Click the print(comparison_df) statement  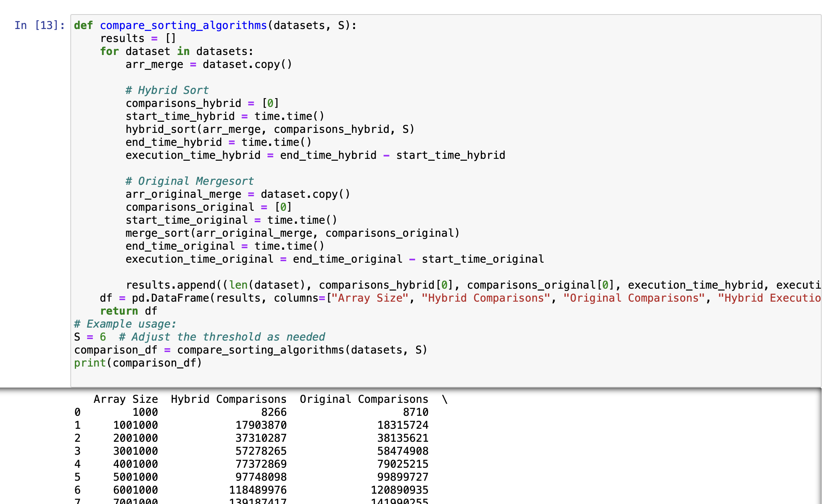pyautogui.click(x=138, y=362)
